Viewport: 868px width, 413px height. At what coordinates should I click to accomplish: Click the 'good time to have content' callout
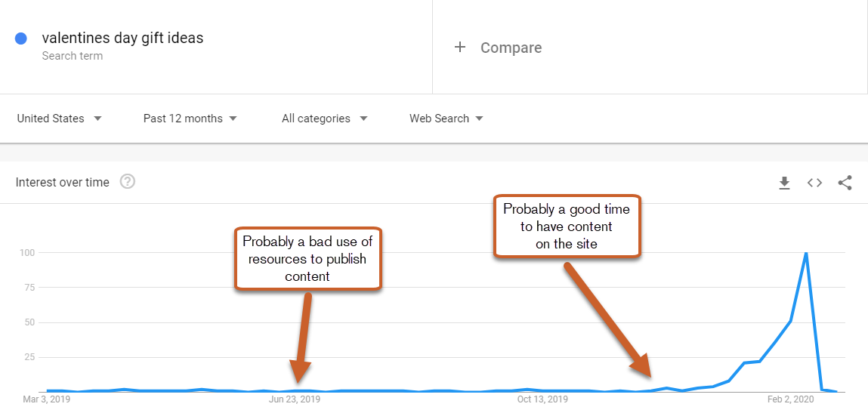tap(567, 226)
